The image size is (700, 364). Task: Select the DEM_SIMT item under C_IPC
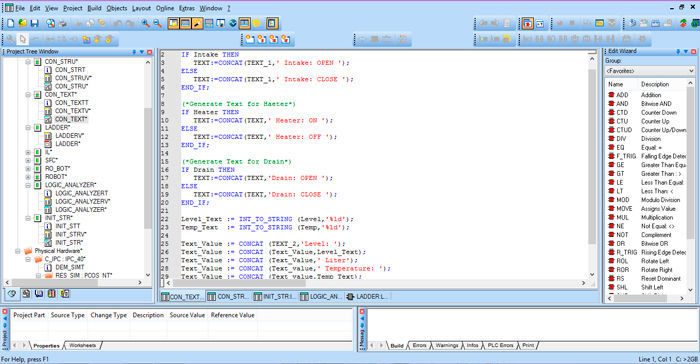70,267
